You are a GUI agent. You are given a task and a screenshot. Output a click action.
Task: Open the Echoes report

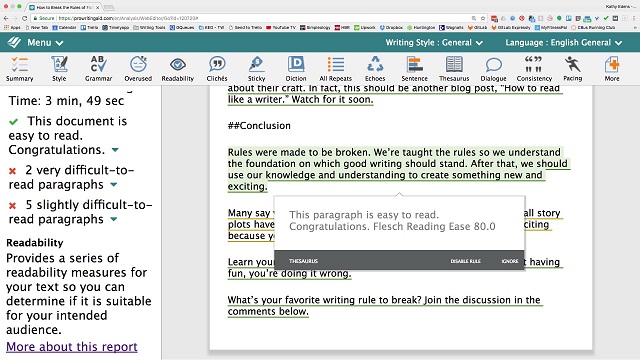coord(375,69)
